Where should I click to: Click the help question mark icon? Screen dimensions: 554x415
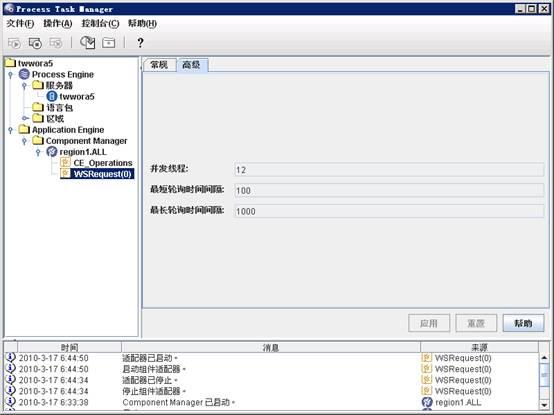click(x=140, y=43)
